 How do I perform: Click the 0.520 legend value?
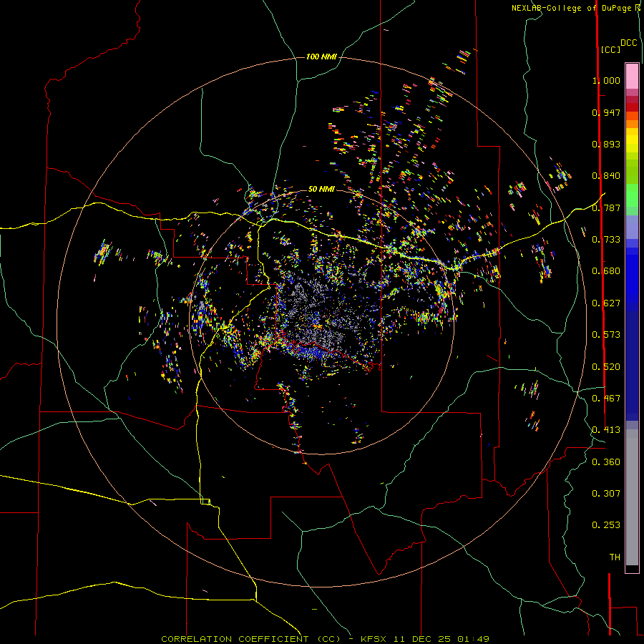(x=606, y=367)
